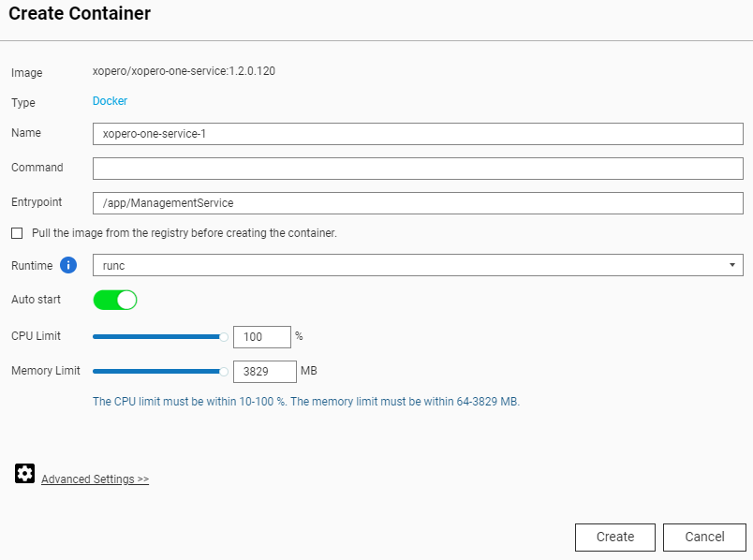Click the Advanced Settings gear icon
Image resolution: width=753 pixels, height=560 pixels.
point(24,473)
